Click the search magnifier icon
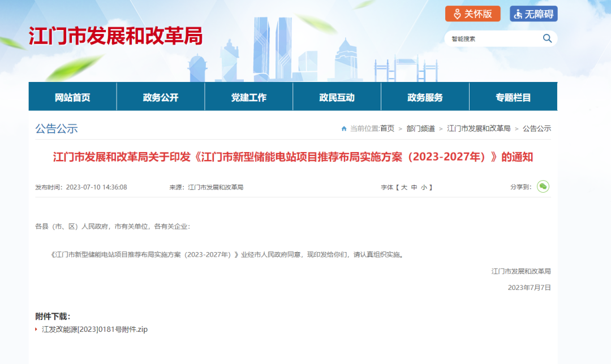 pyautogui.click(x=547, y=38)
